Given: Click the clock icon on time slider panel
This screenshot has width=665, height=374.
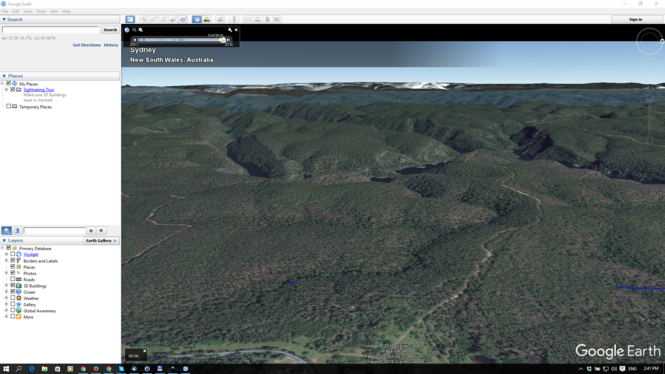Looking at the screenshot, I should click(127, 30).
